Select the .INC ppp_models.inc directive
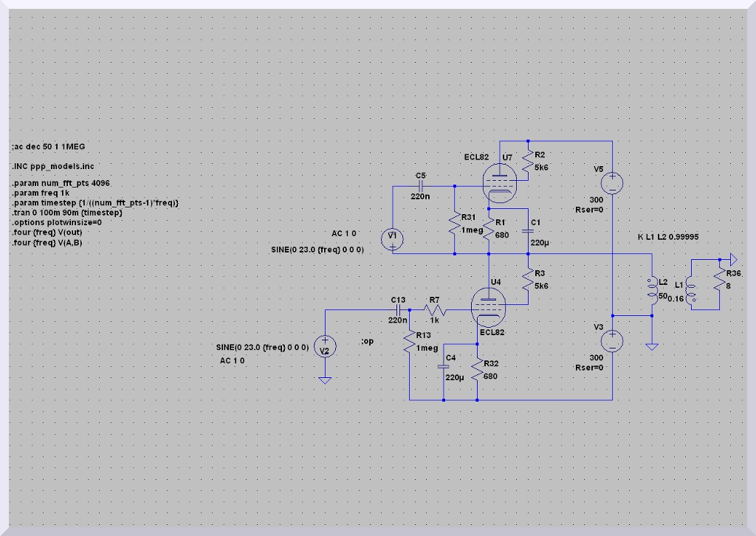The image size is (756, 536). coord(53,166)
